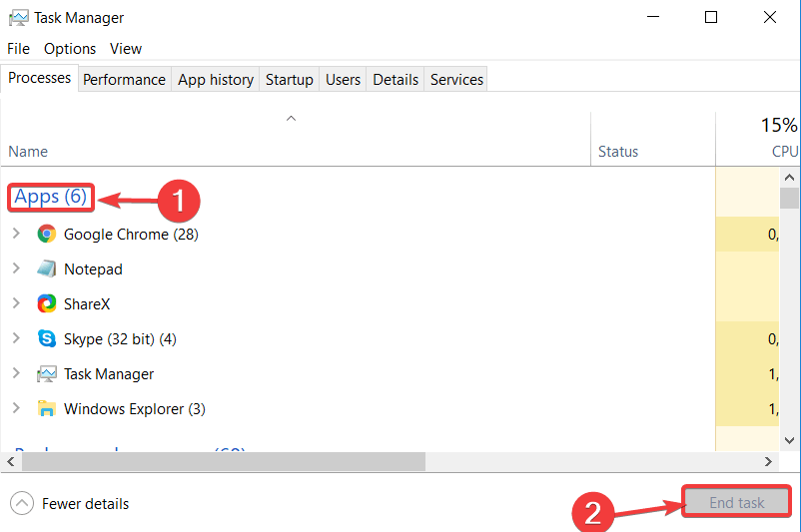Sort processes by the CPU column

click(x=785, y=152)
